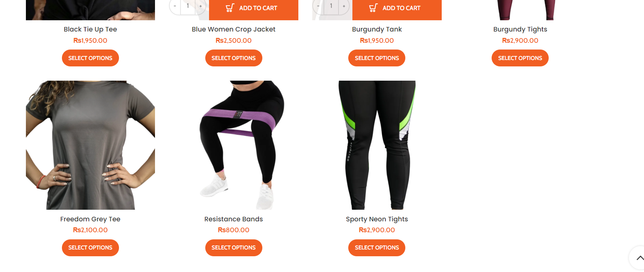Increase quantity for Blue Women Crop Jacket

pos(201,6)
